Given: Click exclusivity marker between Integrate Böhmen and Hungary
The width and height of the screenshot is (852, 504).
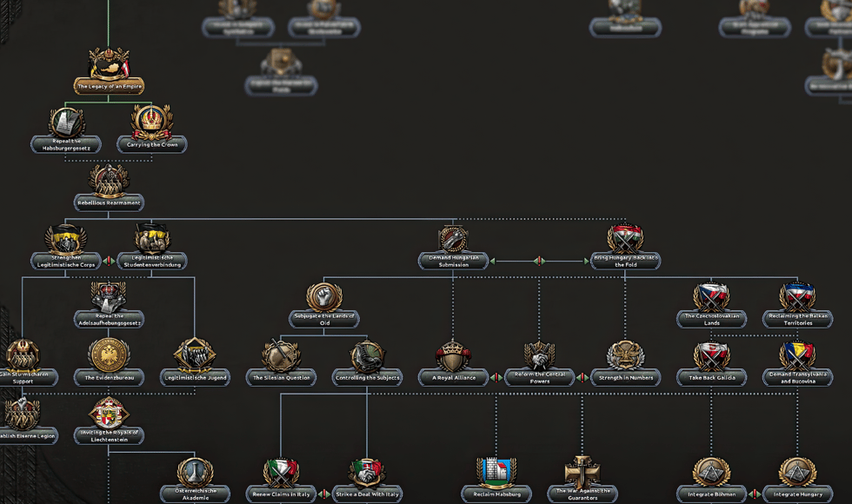Looking at the screenshot, I should [755, 494].
